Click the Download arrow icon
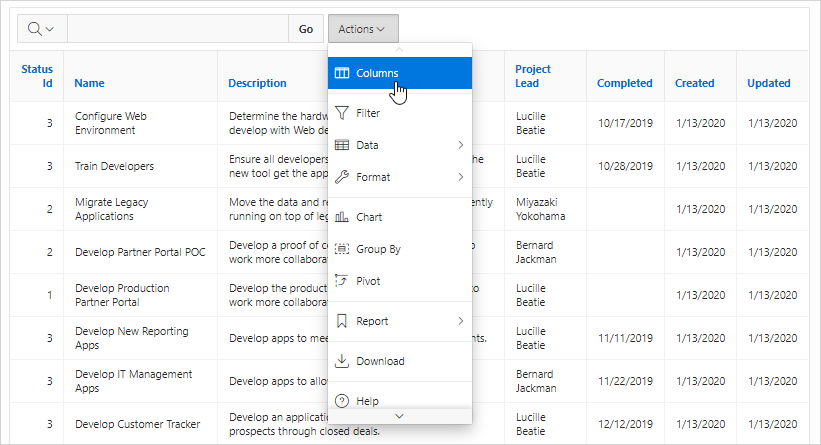 (342, 361)
